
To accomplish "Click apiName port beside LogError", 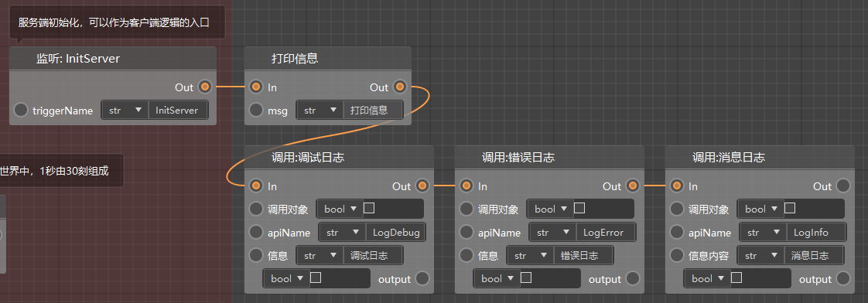I will 466,232.
